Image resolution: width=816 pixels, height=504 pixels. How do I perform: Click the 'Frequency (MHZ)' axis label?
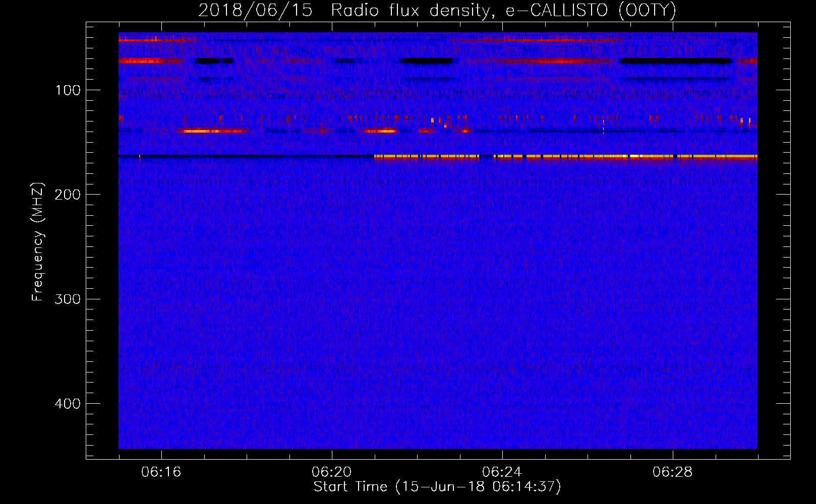click(x=38, y=242)
